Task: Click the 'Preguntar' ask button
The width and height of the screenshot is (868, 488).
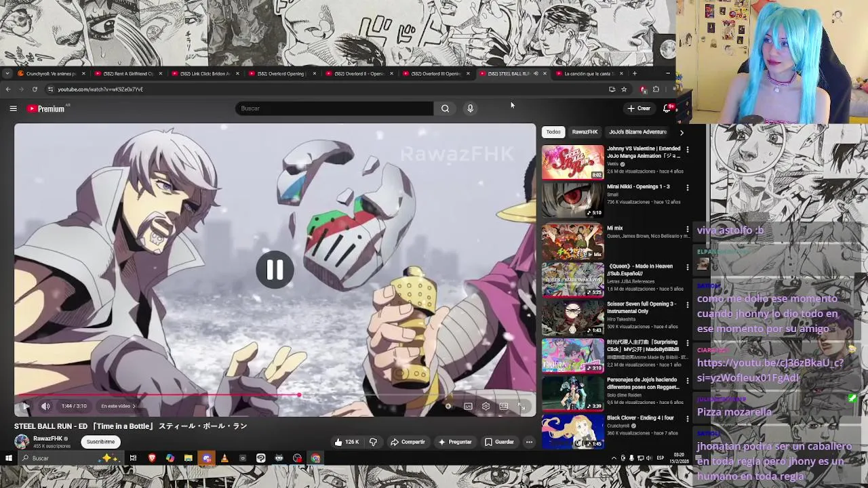Action: [454, 442]
